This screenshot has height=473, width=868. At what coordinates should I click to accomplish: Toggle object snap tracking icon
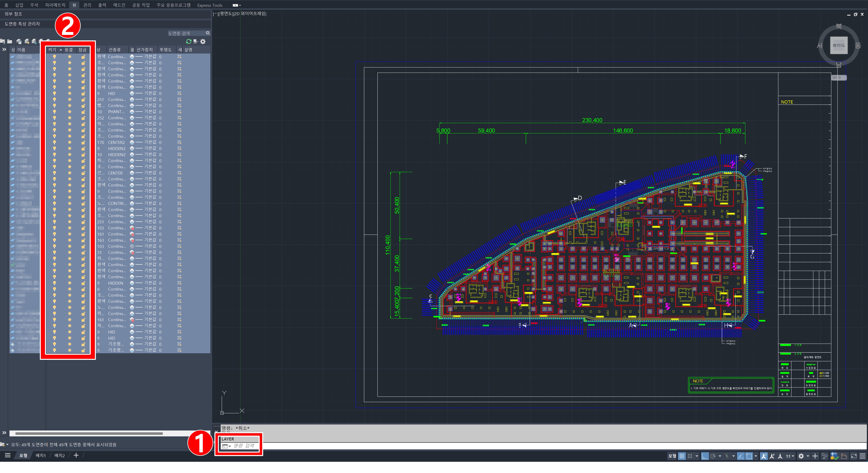[741, 456]
